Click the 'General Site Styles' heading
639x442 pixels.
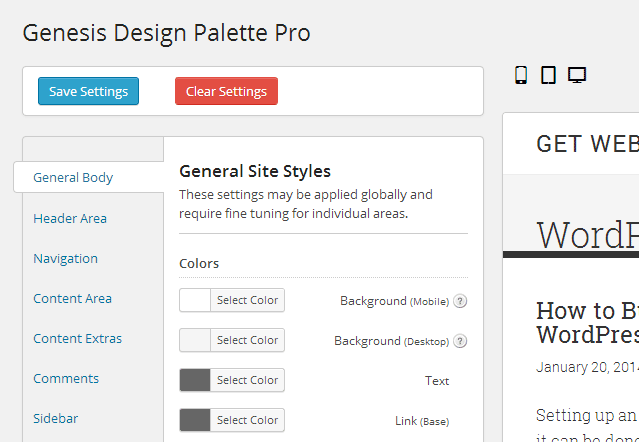[255, 171]
